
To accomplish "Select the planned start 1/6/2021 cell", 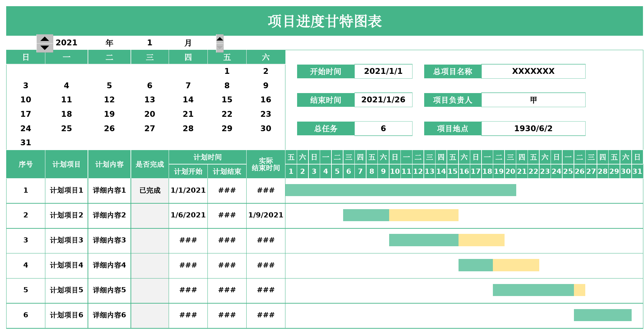I will pyautogui.click(x=188, y=215).
